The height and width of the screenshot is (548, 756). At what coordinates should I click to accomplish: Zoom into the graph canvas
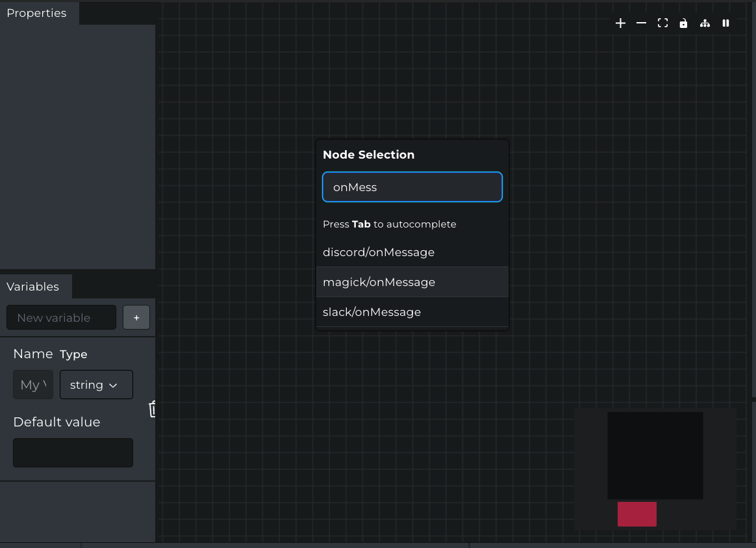620,23
